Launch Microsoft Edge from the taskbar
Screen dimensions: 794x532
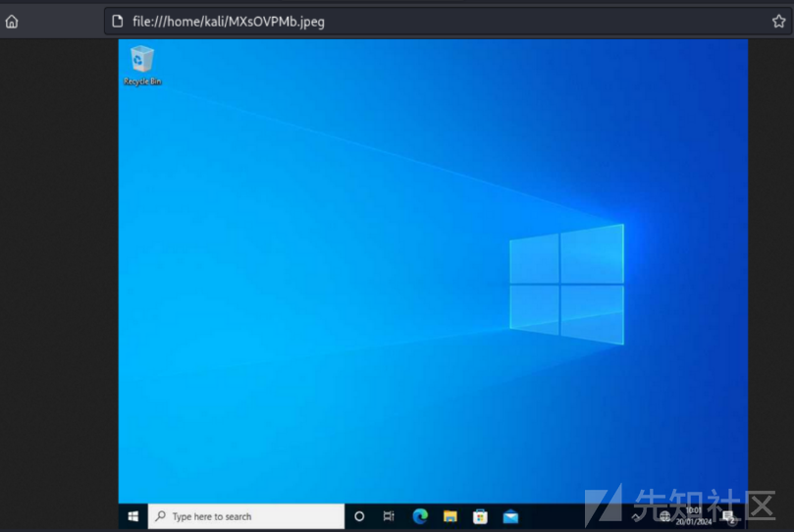coord(420,516)
